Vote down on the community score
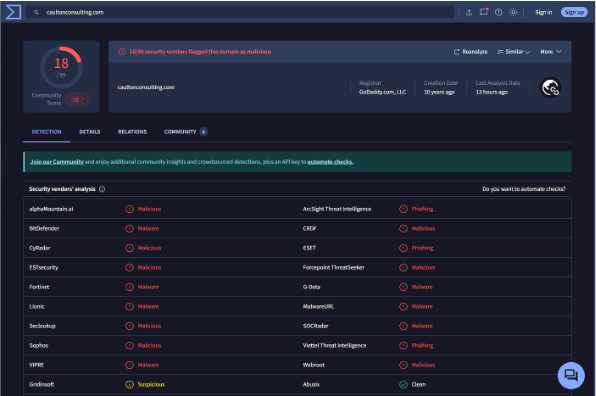596x396 pixels. pyautogui.click(x=85, y=102)
